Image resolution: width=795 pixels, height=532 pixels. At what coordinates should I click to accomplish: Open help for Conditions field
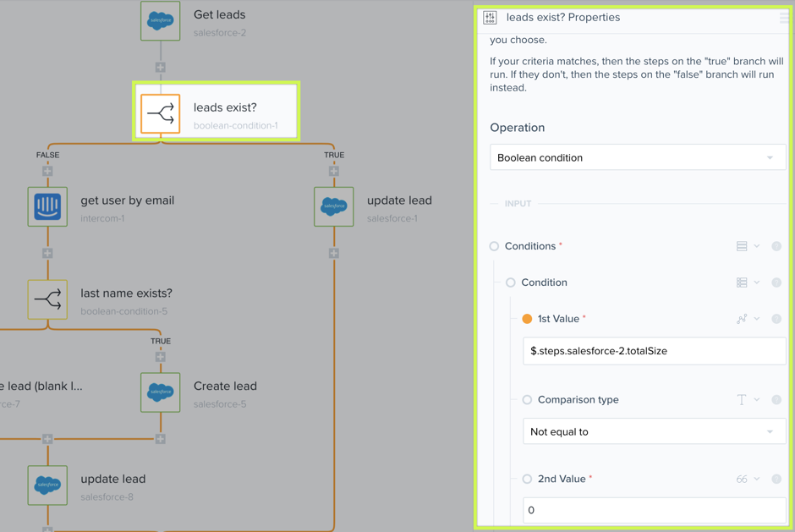point(776,246)
